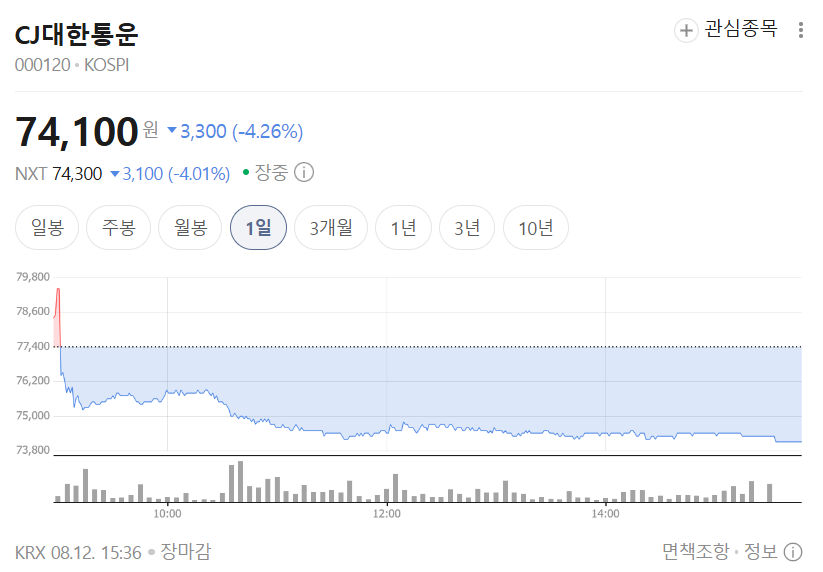Select the 일봉 chart tab
823x572 pixels.
(x=47, y=228)
